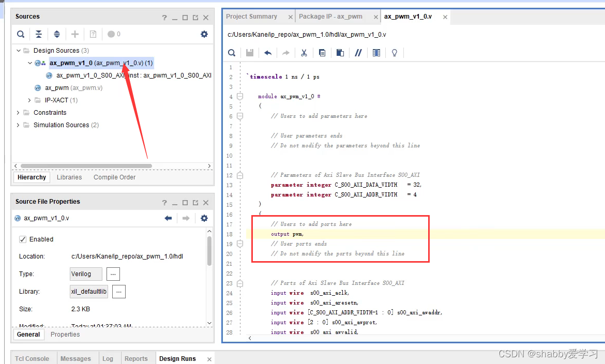The width and height of the screenshot is (605, 364).
Task: Open Reports tab
Action: pos(136,359)
